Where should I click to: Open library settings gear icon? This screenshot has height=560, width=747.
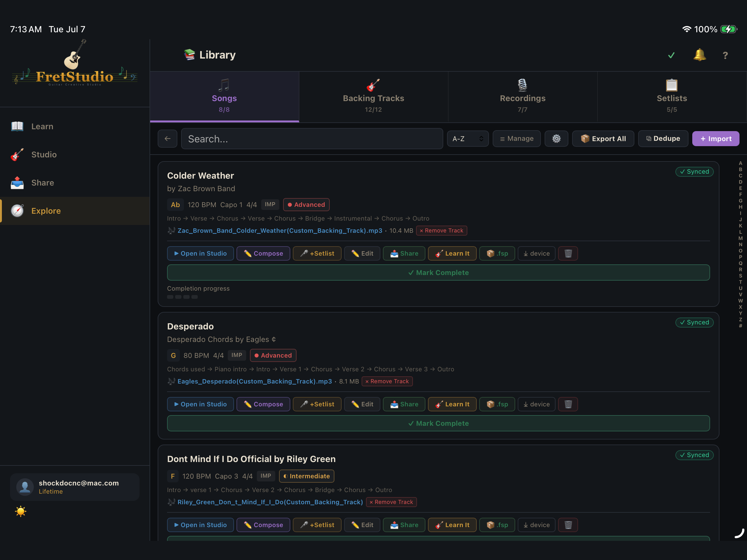tap(556, 138)
